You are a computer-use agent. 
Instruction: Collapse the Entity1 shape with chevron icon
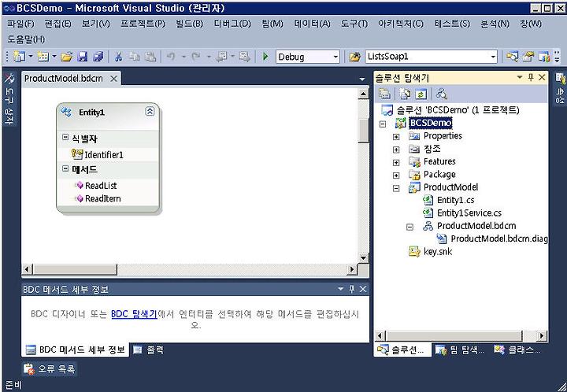pyautogui.click(x=150, y=111)
